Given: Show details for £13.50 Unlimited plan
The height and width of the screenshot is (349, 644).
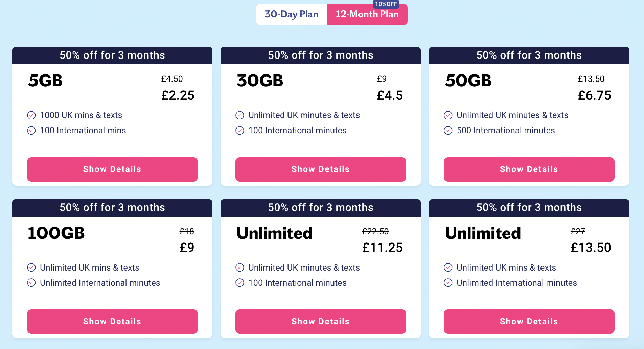Looking at the screenshot, I should coord(529,321).
